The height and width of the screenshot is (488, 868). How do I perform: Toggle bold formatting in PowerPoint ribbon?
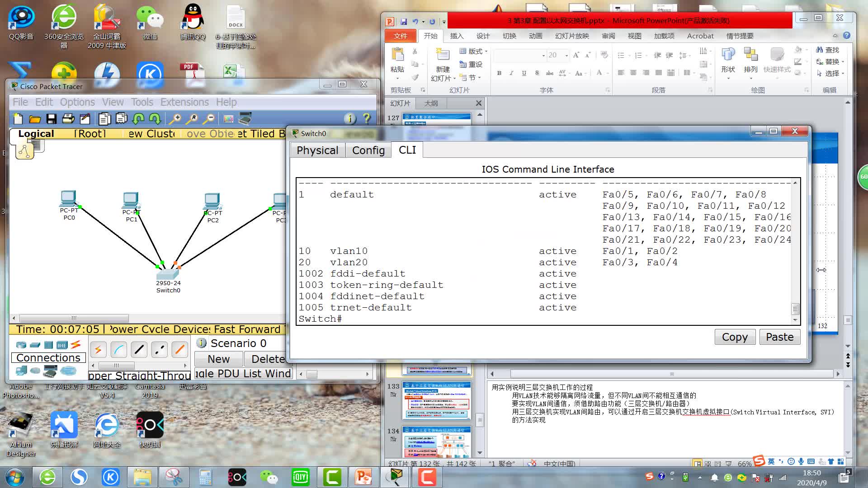(x=499, y=73)
